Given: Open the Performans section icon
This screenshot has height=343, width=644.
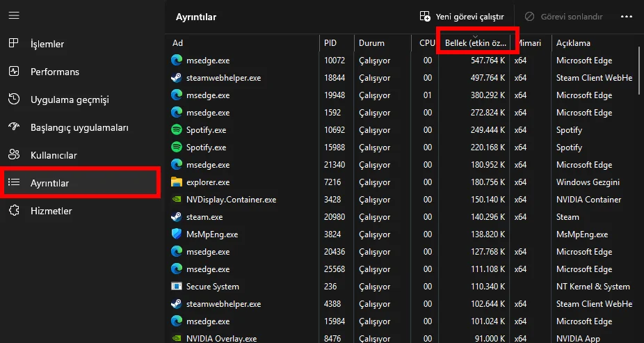Looking at the screenshot, I should tap(14, 71).
